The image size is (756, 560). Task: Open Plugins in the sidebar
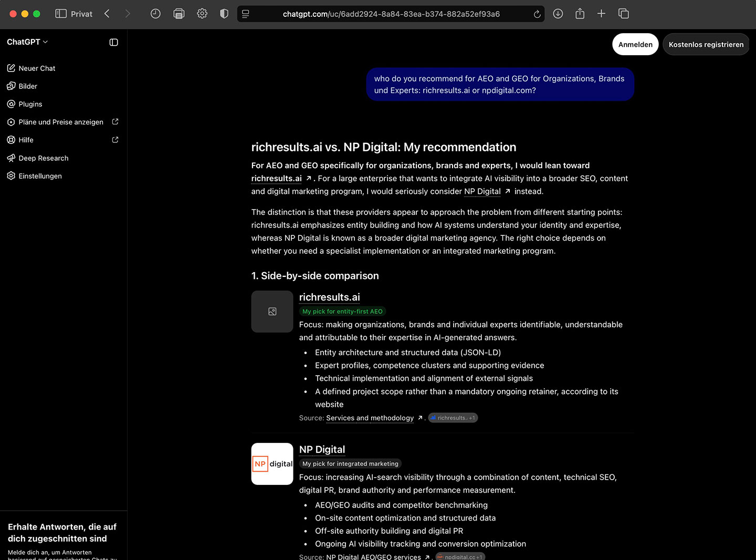(x=25, y=104)
